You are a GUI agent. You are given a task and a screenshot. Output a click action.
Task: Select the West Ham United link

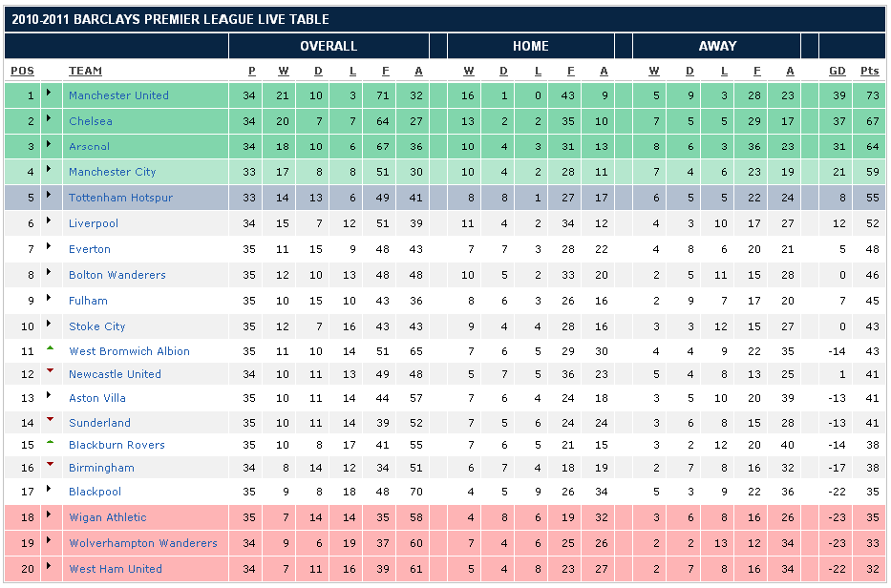click(115, 569)
